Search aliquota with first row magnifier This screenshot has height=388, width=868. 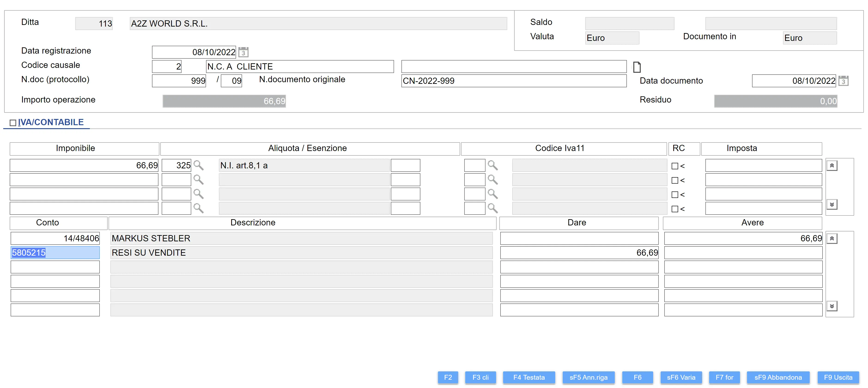tap(198, 165)
